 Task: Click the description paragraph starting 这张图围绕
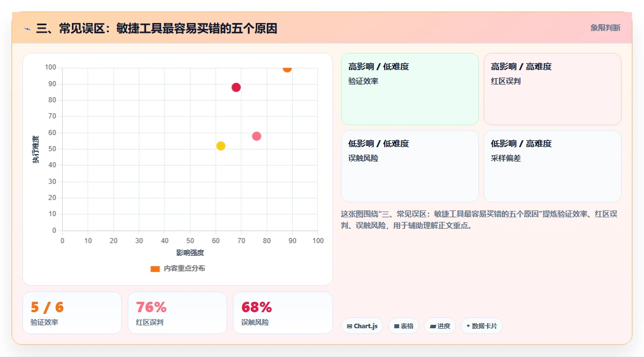tap(479, 220)
